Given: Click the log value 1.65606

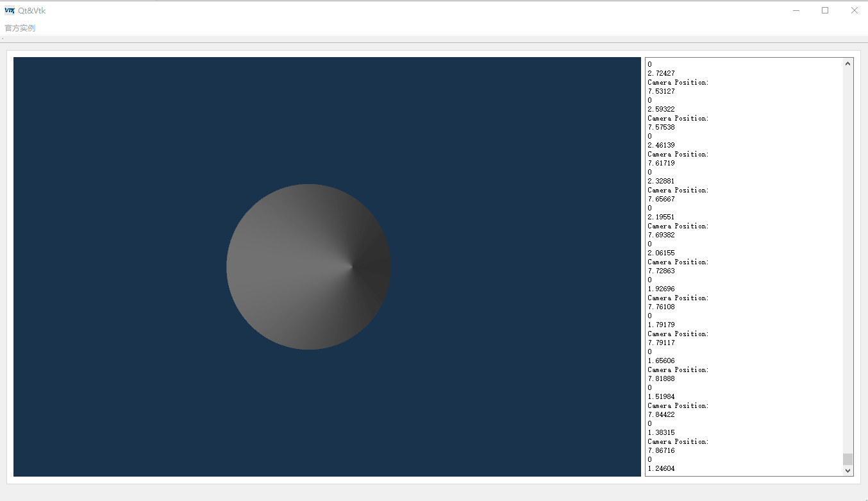Looking at the screenshot, I should (661, 361).
